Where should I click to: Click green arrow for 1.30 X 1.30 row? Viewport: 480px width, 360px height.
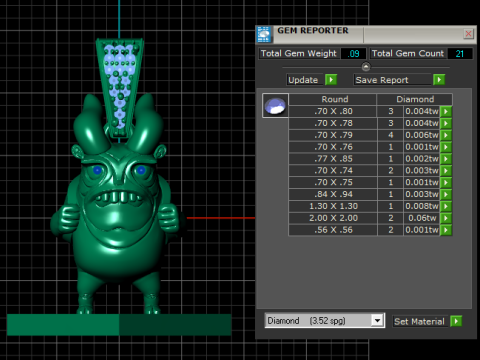tap(446, 206)
